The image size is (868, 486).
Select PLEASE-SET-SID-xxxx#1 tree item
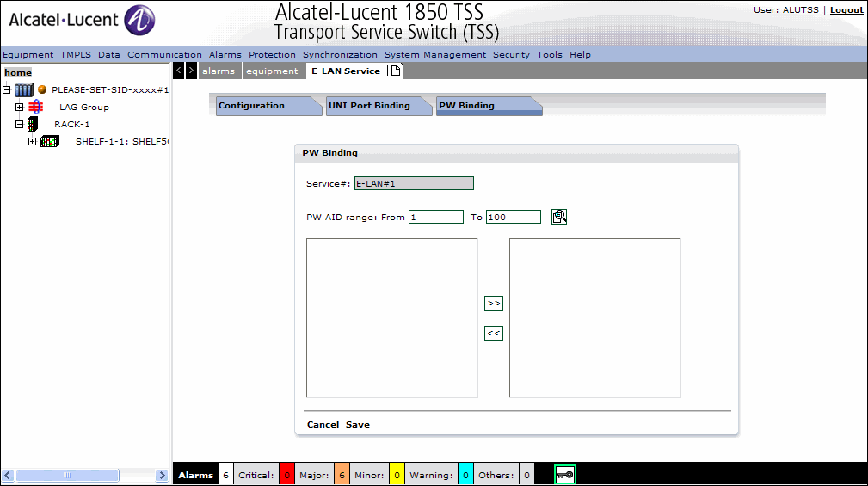coord(110,89)
